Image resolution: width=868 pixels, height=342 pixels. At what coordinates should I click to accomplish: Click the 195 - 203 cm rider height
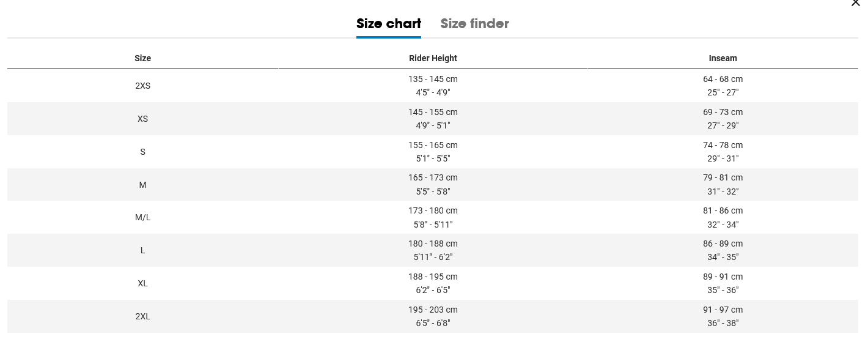click(433, 310)
